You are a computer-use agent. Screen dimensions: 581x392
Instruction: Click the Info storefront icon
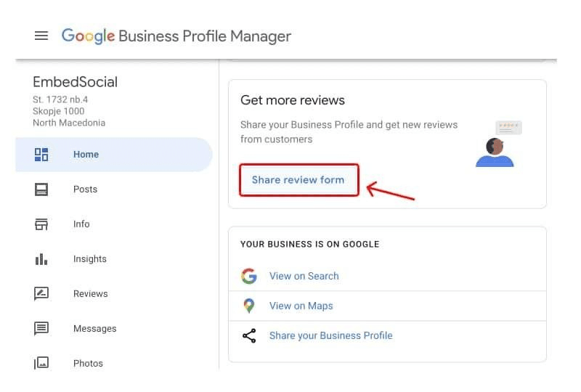(41, 224)
